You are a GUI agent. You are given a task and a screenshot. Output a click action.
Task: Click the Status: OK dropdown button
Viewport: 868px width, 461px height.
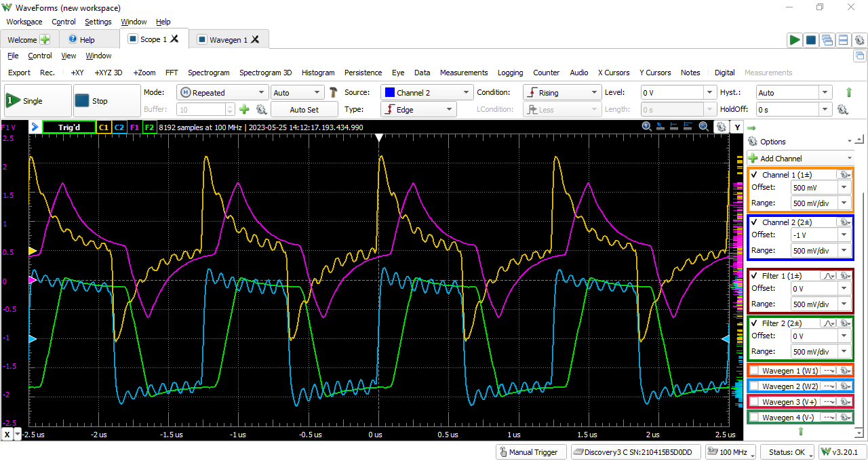tap(787, 452)
